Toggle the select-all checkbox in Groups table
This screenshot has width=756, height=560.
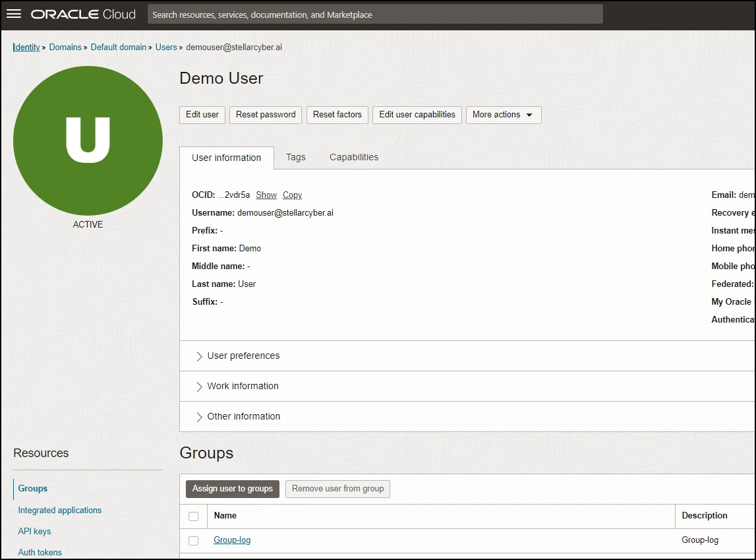coord(193,516)
